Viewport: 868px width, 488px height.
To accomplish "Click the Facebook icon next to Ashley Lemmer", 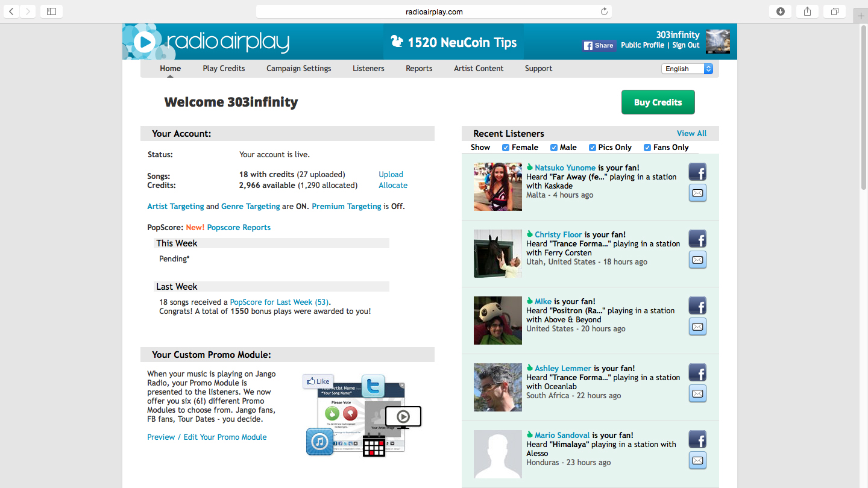I will point(697,373).
